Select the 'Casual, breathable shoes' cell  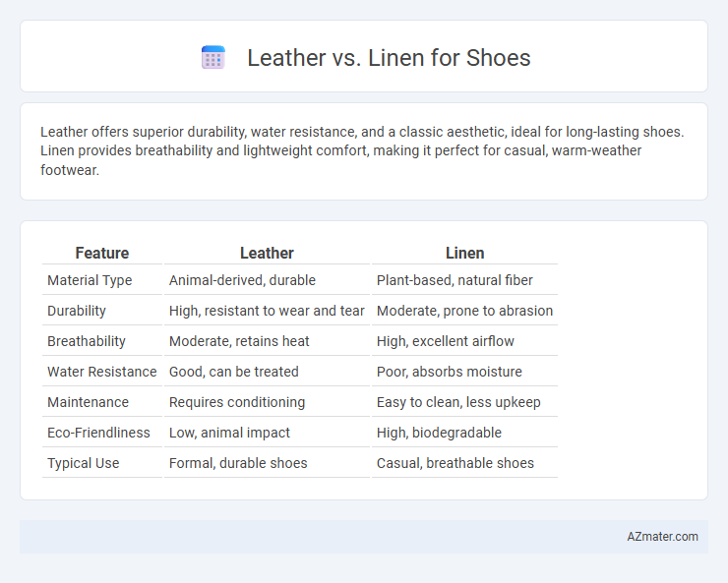(x=455, y=463)
